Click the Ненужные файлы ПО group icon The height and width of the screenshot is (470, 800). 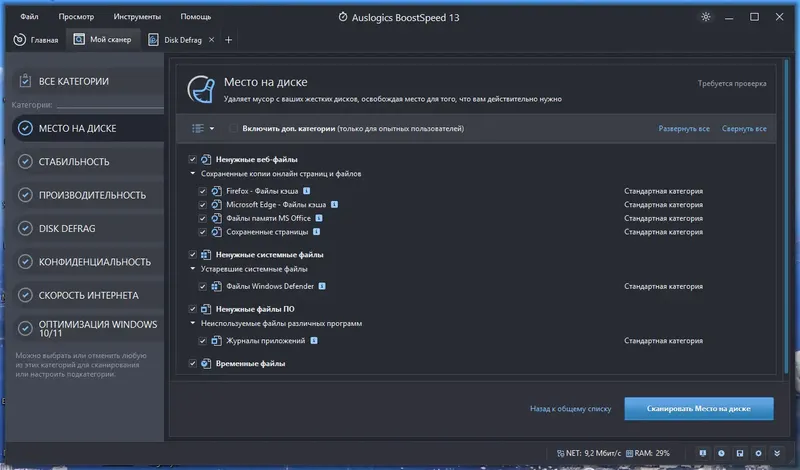click(206, 309)
